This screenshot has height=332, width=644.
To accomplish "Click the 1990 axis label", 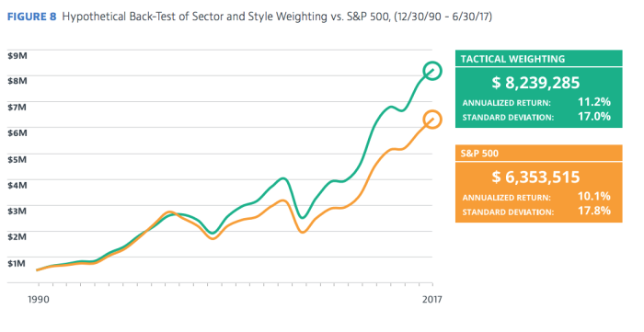I will 39,299.
